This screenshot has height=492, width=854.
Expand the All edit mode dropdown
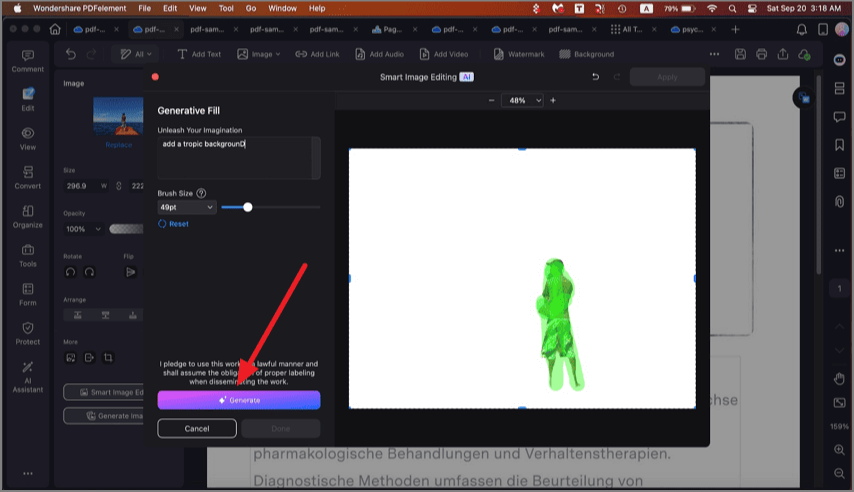(136, 54)
